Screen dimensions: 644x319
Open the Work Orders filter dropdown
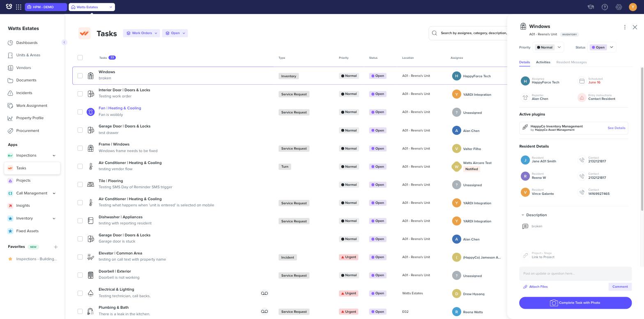point(141,33)
